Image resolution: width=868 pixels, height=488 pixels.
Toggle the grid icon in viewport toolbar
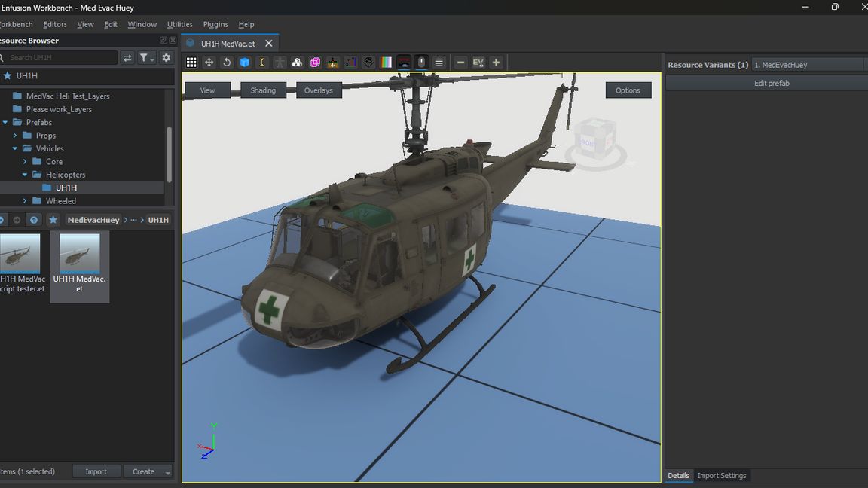tap(191, 63)
